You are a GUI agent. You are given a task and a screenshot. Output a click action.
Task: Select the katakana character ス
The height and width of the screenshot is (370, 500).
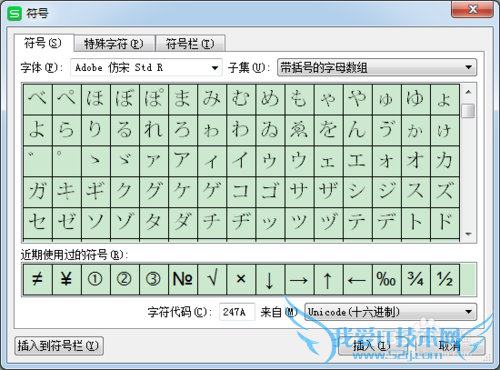point(415,191)
